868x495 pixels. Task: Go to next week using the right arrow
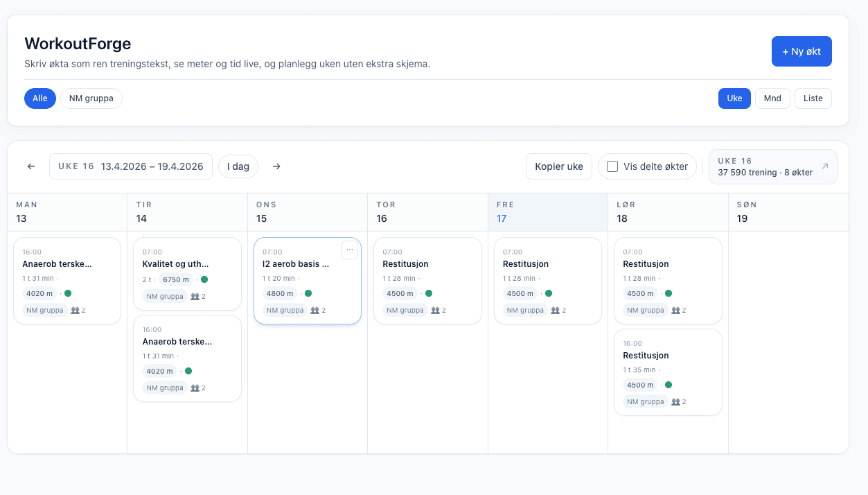coord(276,166)
